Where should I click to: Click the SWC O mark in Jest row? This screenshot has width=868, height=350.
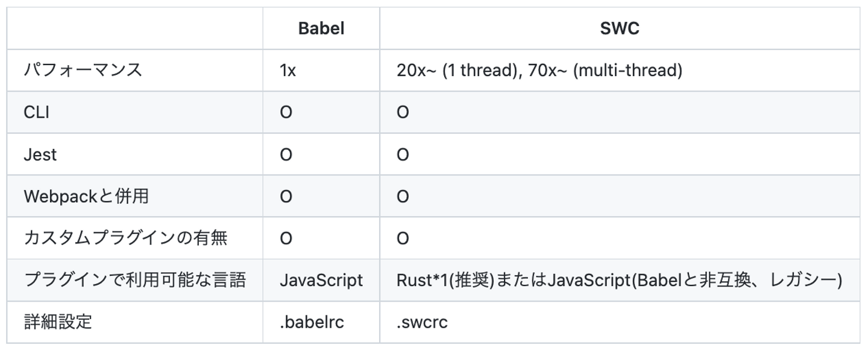point(403,155)
